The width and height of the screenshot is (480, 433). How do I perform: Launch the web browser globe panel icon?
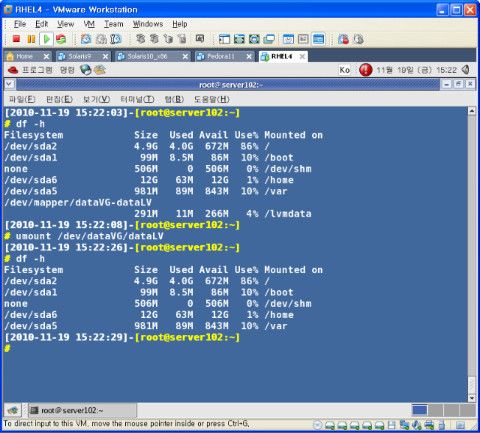click(x=86, y=70)
